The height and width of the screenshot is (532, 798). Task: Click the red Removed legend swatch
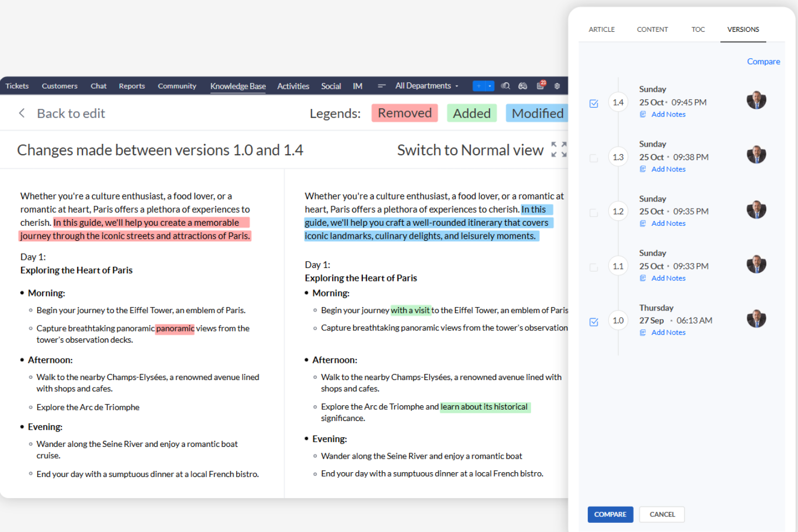tap(404, 113)
